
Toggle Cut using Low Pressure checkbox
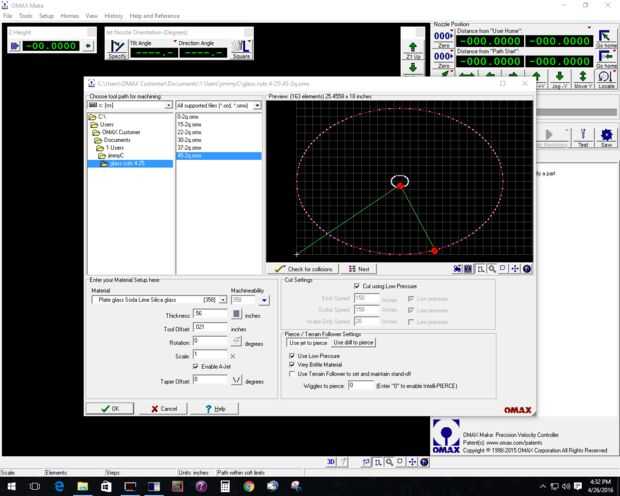[x=357, y=286]
